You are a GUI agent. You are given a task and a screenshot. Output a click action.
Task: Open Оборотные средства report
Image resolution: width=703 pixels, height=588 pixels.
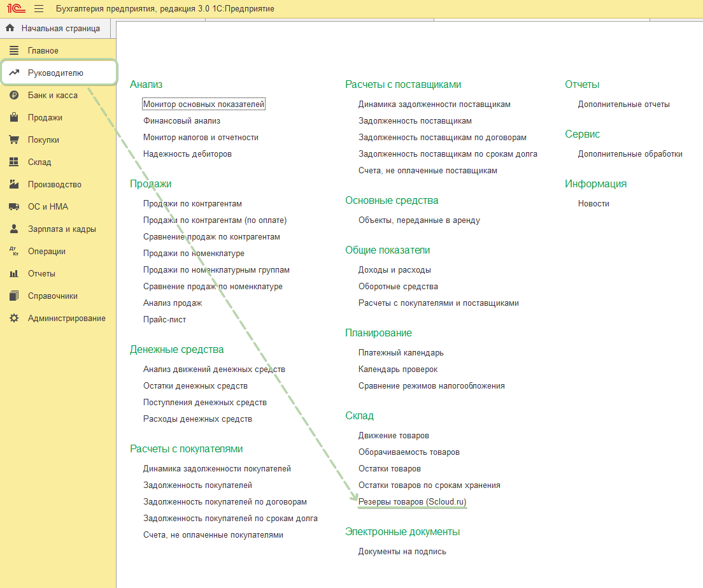398,287
